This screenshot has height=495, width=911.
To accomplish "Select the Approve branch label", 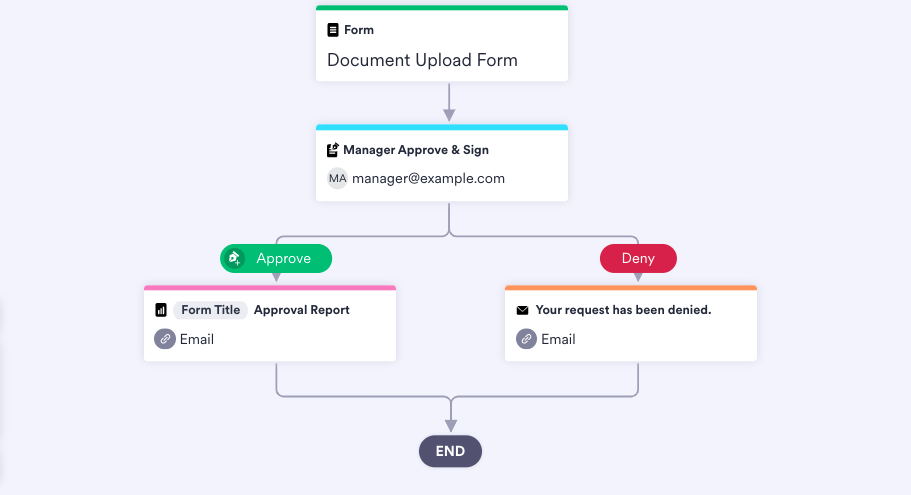I will click(283, 258).
